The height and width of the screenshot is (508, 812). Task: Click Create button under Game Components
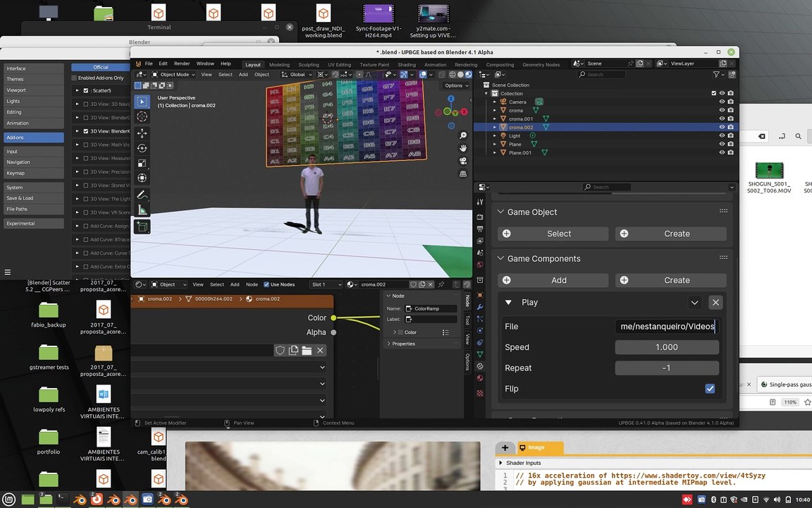670,280
